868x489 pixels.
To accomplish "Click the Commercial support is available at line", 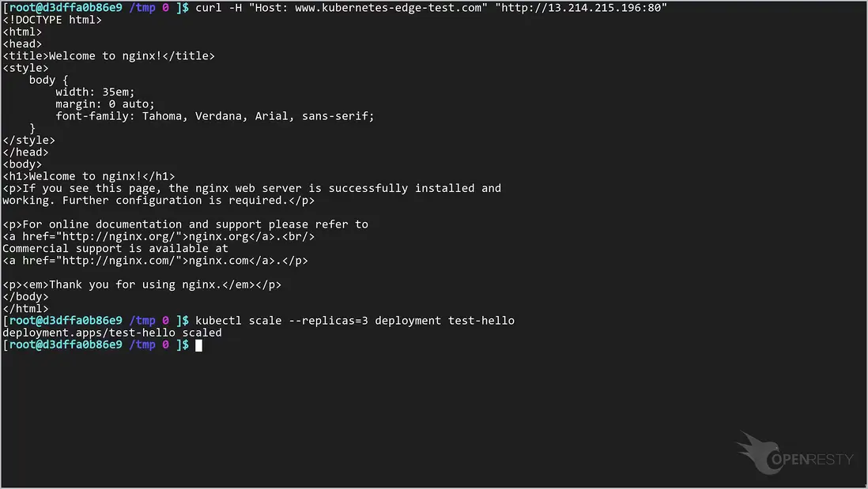I will pyautogui.click(x=115, y=248).
